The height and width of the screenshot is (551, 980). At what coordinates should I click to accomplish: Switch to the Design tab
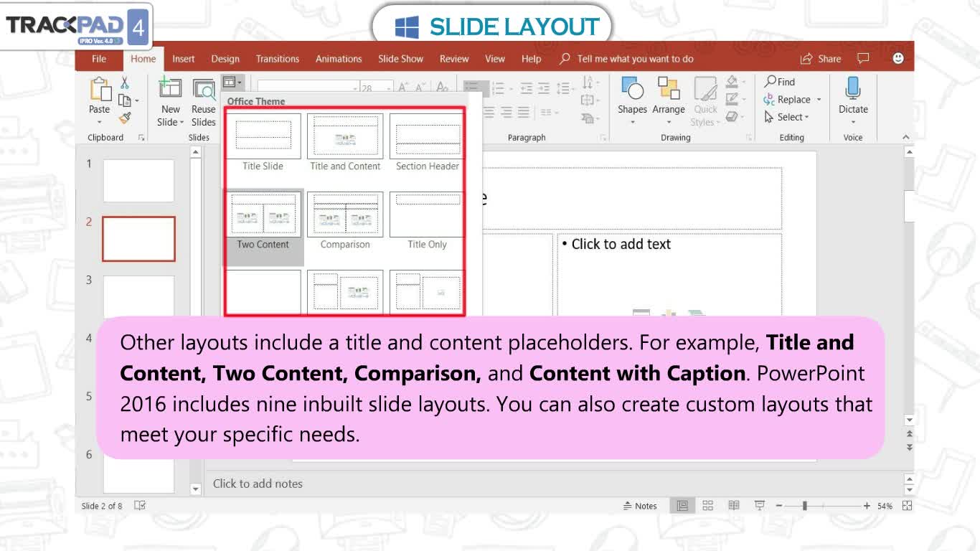tap(225, 59)
